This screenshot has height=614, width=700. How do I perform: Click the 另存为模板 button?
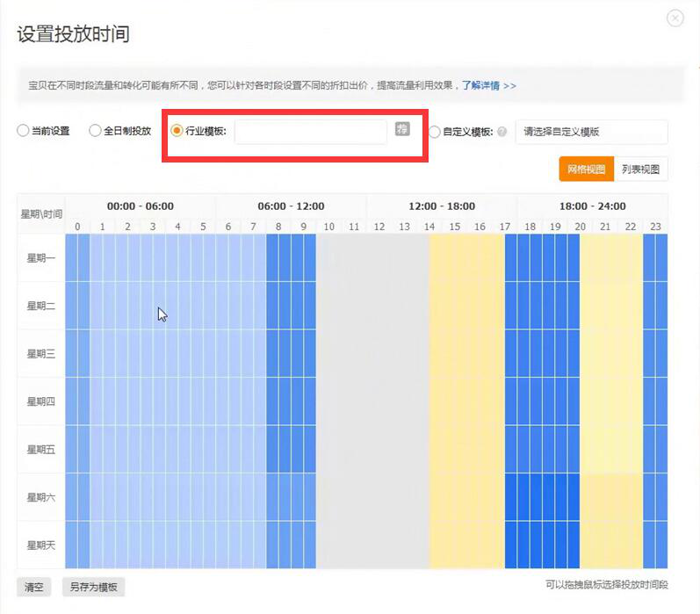[93, 588]
